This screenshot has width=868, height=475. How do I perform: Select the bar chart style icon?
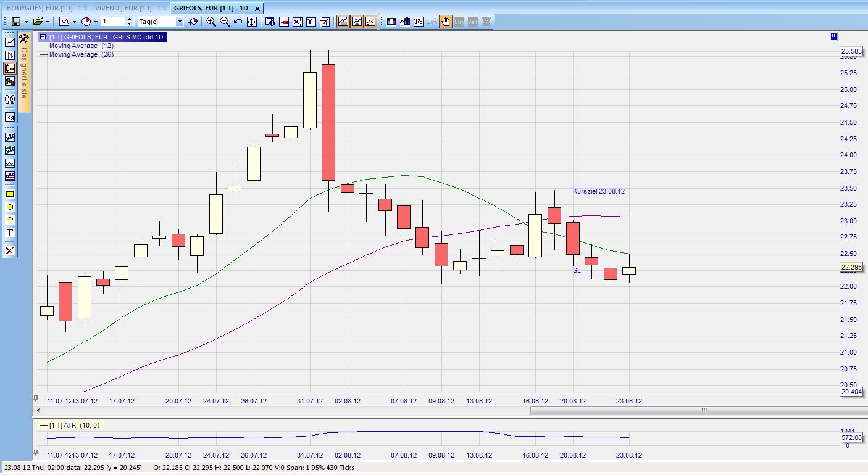pos(10,55)
